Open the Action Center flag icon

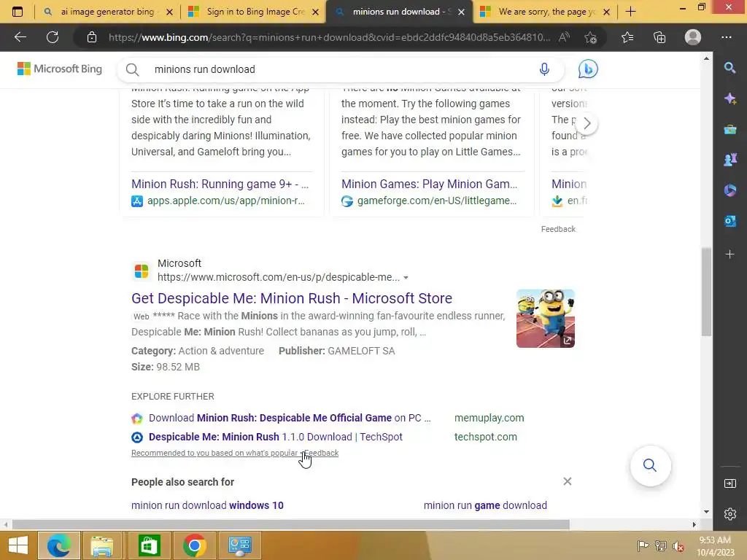pyautogui.click(x=643, y=546)
